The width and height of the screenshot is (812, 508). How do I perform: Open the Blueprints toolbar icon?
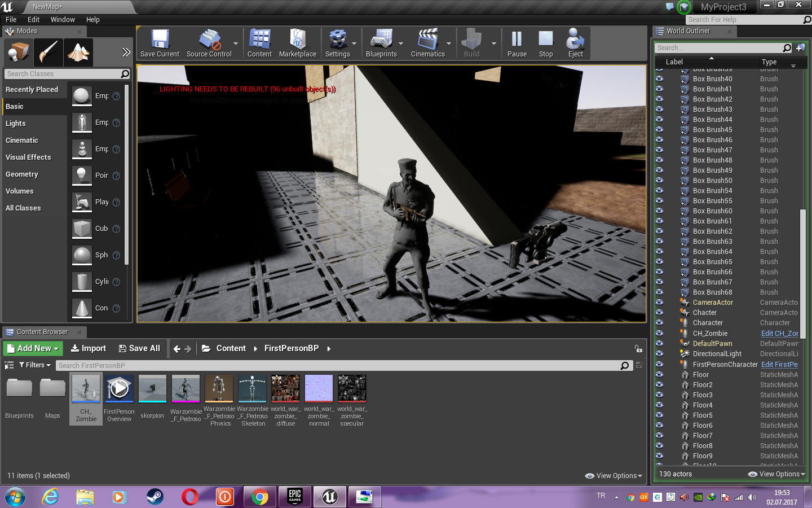click(x=382, y=43)
